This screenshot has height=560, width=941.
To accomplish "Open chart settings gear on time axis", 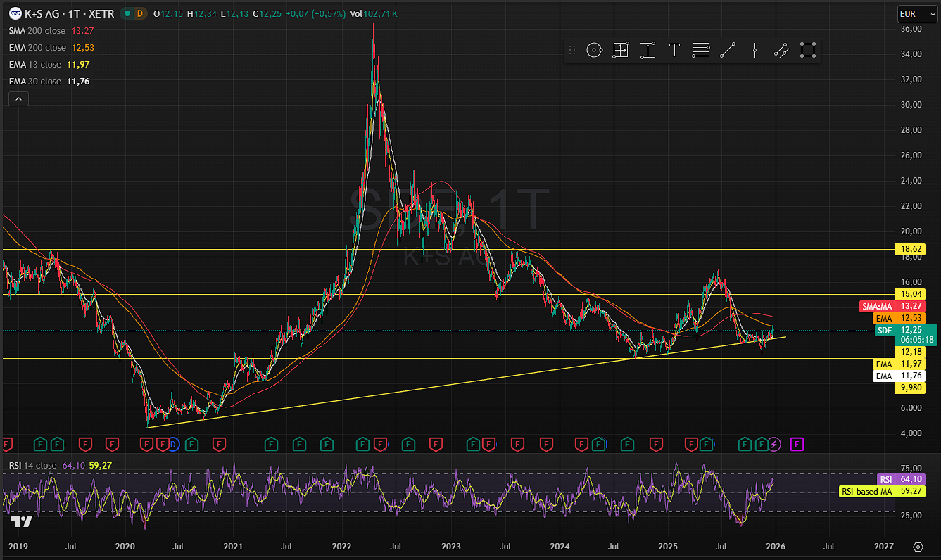I will (917, 547).
